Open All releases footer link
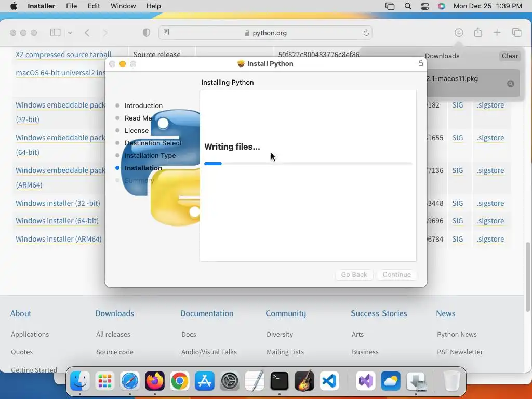Screen dimensions: 532x399 (x=113, y=334)
